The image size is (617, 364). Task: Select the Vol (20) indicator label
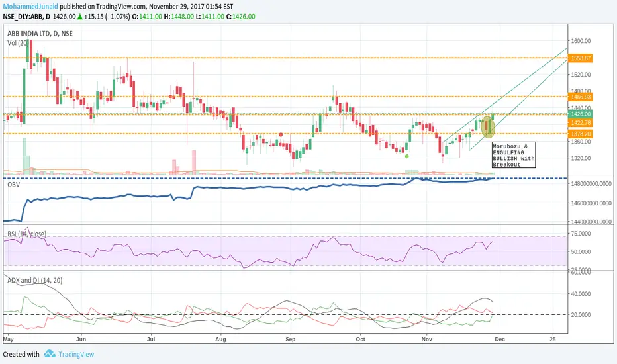pyautogui.click(x=18, y=43)
